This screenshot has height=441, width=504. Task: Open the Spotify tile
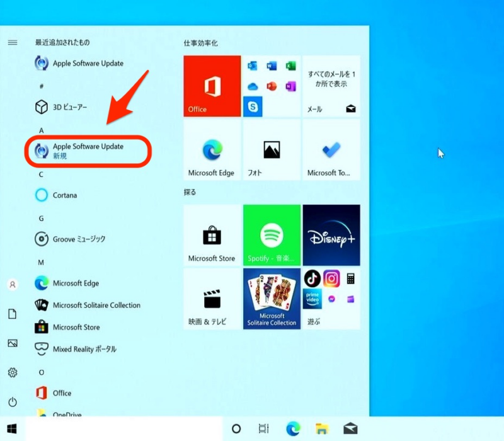pyautogui.click(x=272, y=235)
